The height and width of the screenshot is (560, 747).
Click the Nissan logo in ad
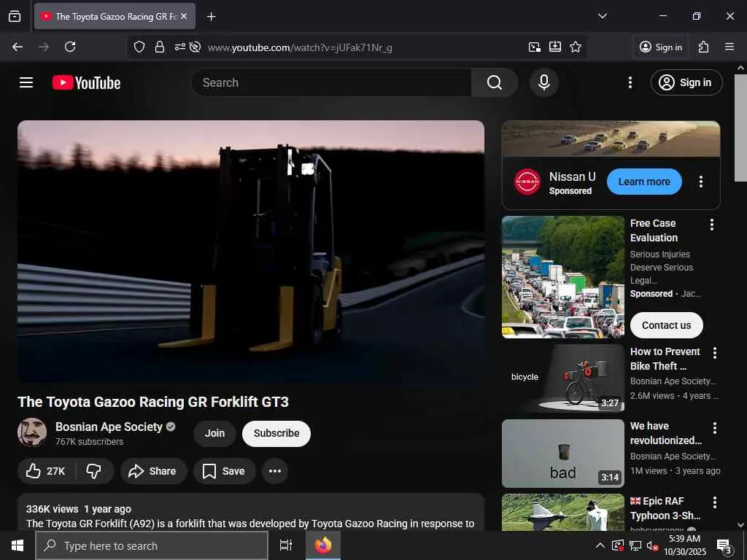point(527,182)
